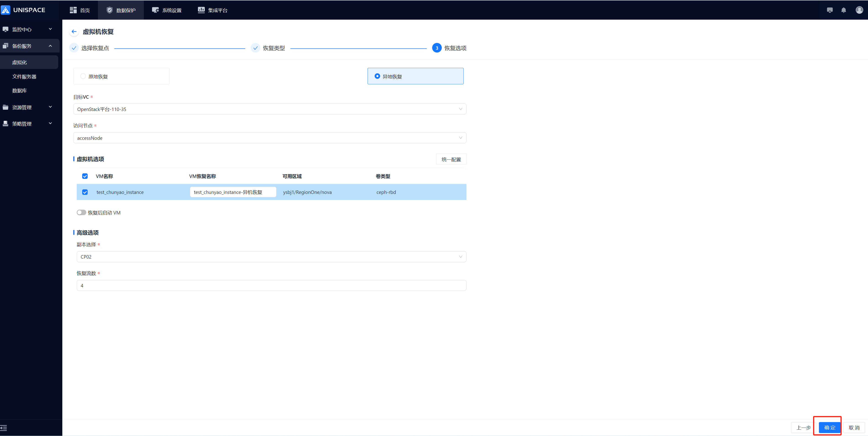Go to 文件服务器 in sidebar
Image resolution: width=868 pixels, height=436 pixels.
tap(24, 77)
